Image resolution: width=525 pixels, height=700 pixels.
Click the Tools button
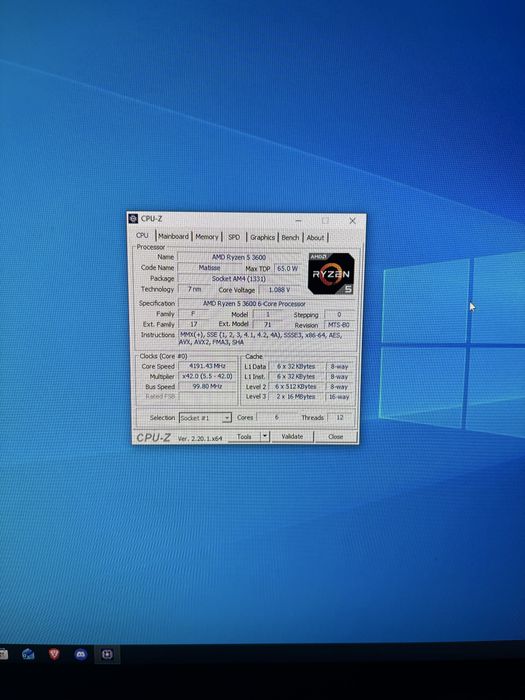(x=244, y=437)
